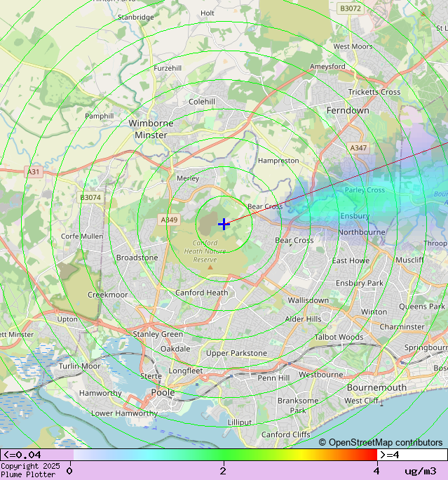The image size is (448, 480).
Task: Click the 'Muscliff' label
Action: [409, 260]
